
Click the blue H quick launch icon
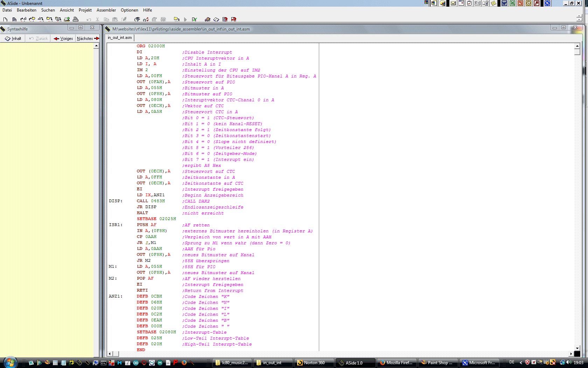[120, 363]
